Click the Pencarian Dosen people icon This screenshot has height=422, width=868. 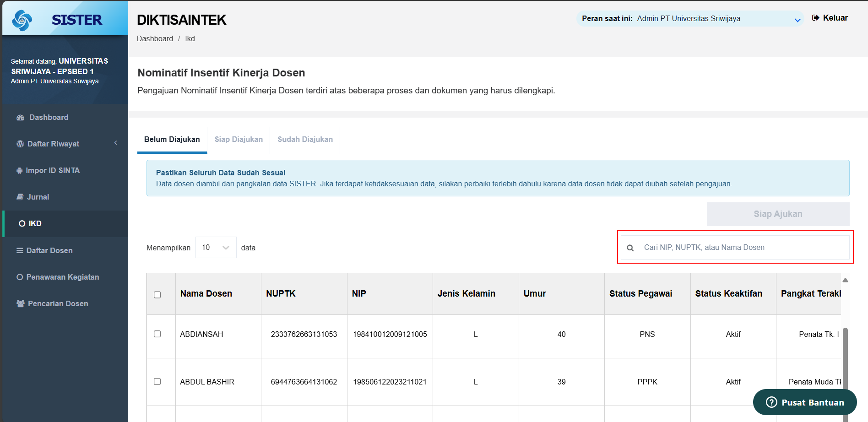click(x=20, y=303)
